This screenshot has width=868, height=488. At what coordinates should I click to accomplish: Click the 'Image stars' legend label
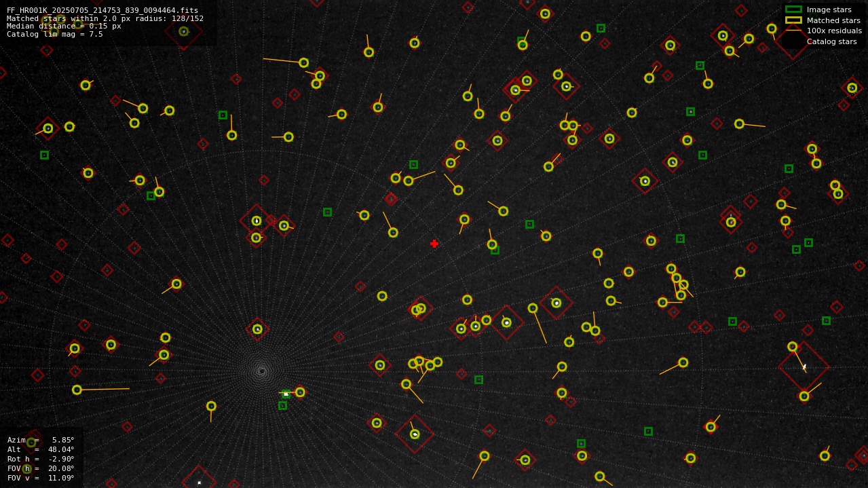pos(829,10)
